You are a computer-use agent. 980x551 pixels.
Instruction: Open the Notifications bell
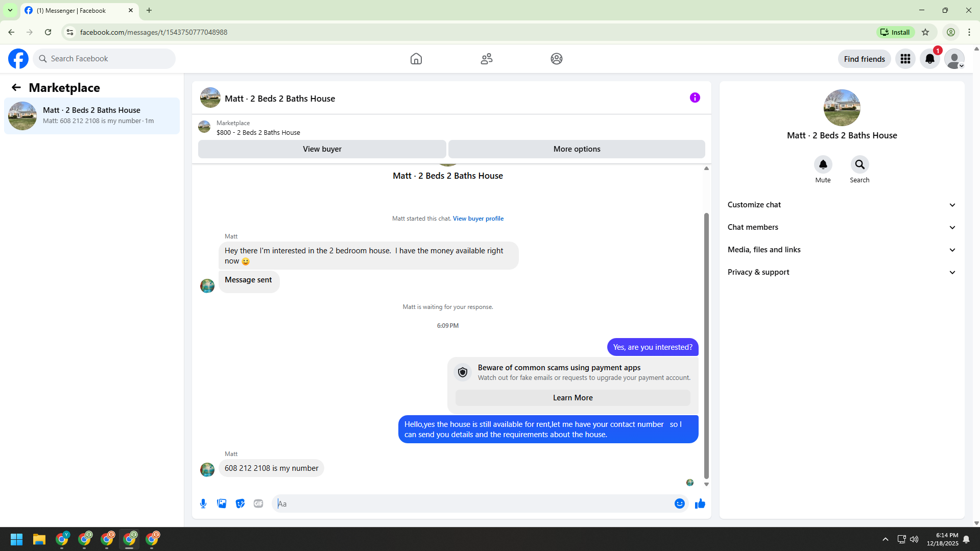[930, 59]
